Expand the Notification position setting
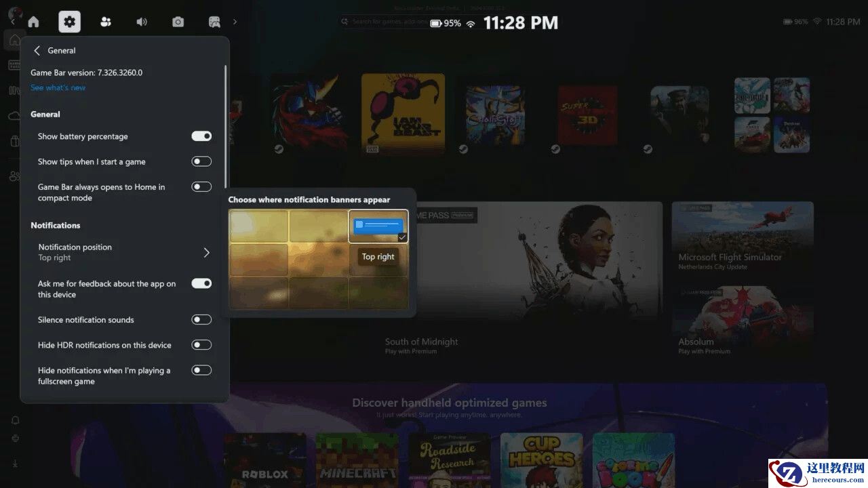Screen dimensions: 868x488 125,252
